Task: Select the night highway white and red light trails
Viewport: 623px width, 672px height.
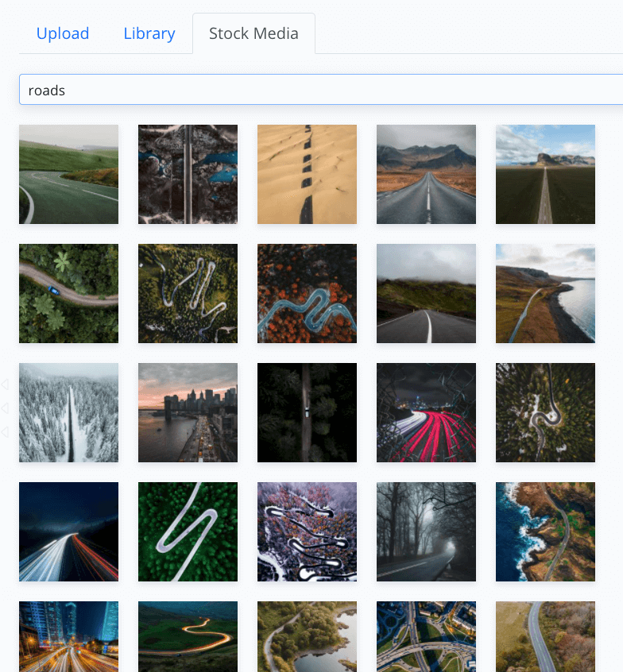Action: 68,532
